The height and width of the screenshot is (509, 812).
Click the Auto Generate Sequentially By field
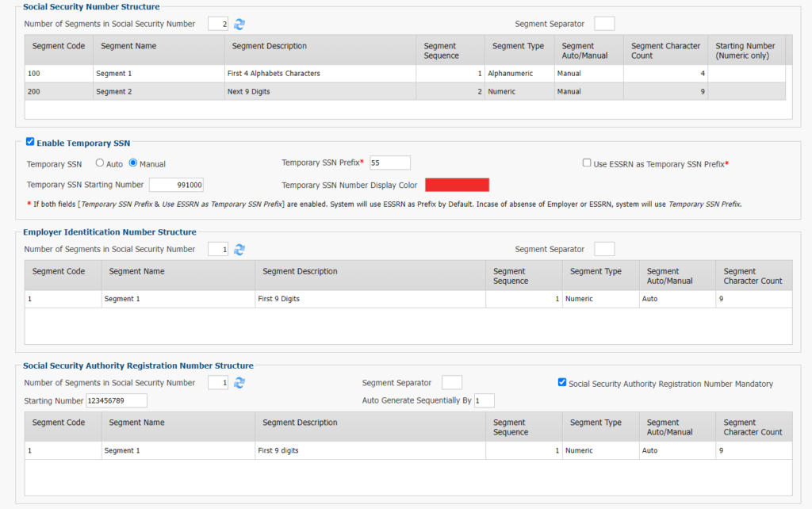(485, 400)
